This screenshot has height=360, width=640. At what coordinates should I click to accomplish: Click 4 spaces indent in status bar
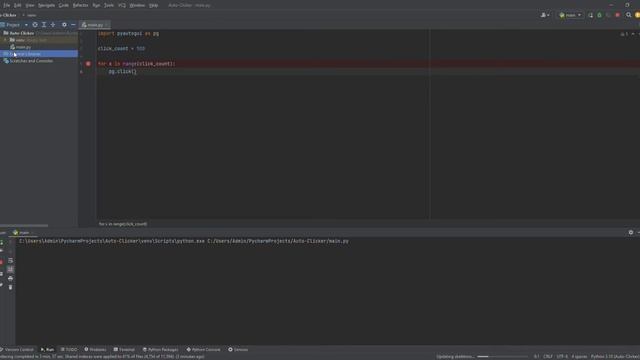(x=579, y=356)
